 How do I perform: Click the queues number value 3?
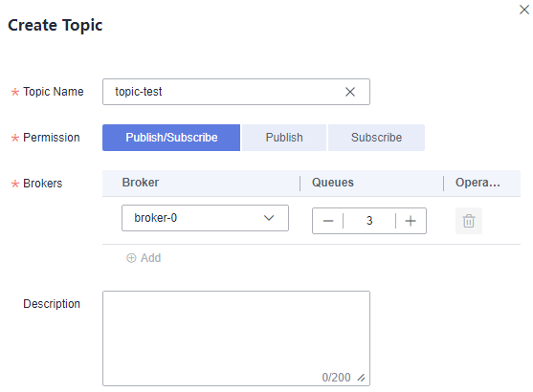(369, 221)
